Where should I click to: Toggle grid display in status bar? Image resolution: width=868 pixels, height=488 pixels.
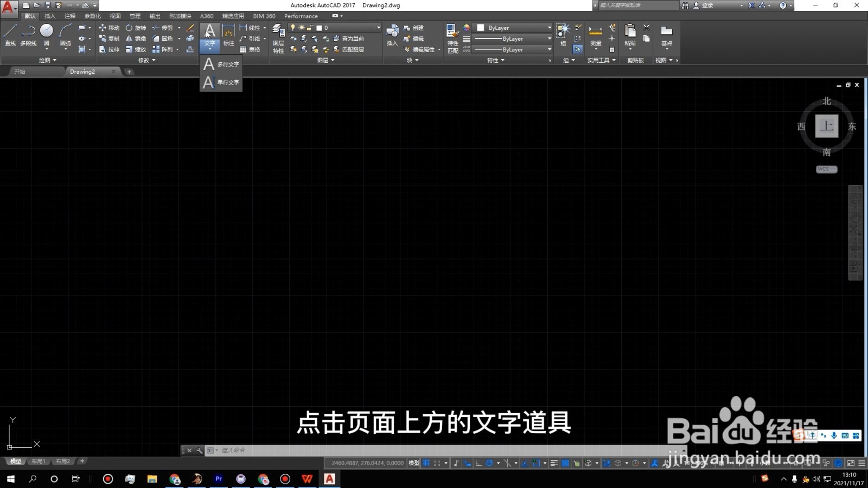(426, 463)
